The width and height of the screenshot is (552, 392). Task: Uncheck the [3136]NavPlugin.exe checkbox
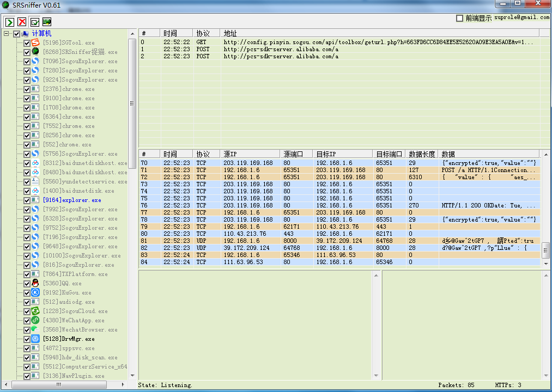[x=27, y=376]
